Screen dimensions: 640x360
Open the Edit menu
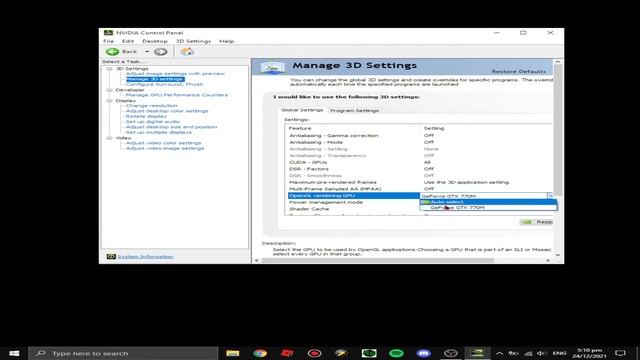coord(128,41)
